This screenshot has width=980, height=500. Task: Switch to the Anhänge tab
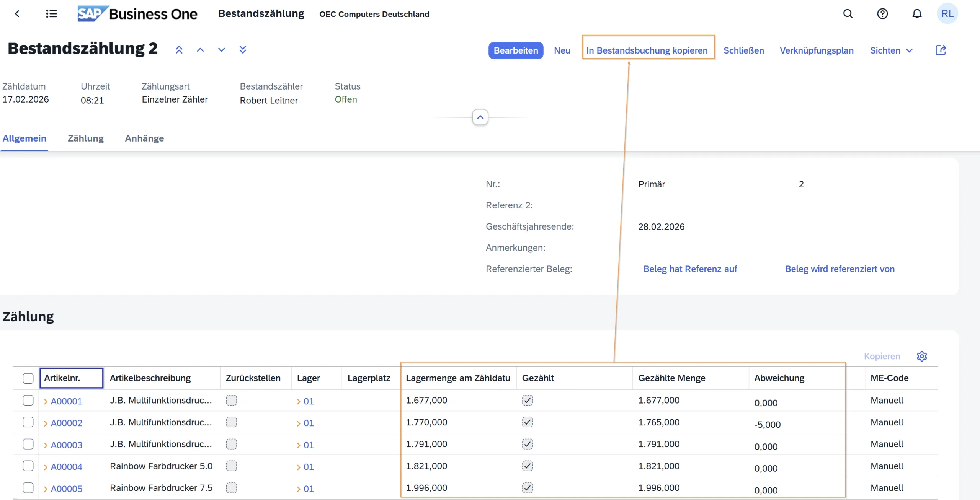click(144, 138)
